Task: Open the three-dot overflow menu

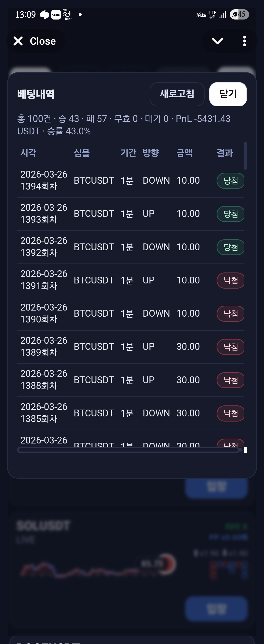Action: click(244, 41)
